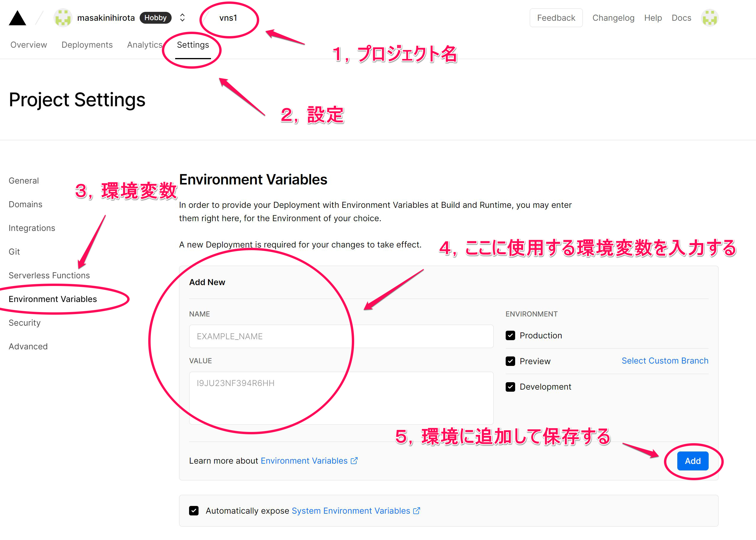Uncheck the Preview environment checkbox
The width and height of the screenshot is (756, 540).
[x=510, y=361]
